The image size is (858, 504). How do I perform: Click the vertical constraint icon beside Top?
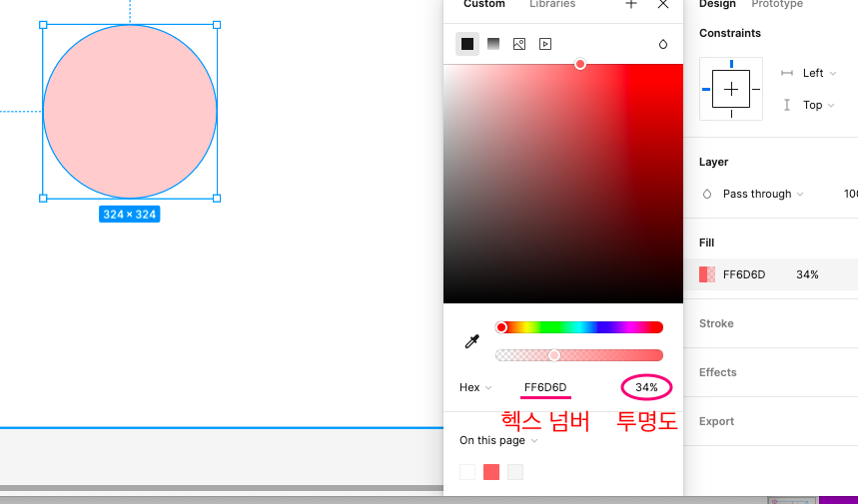(x=787, y=105)
